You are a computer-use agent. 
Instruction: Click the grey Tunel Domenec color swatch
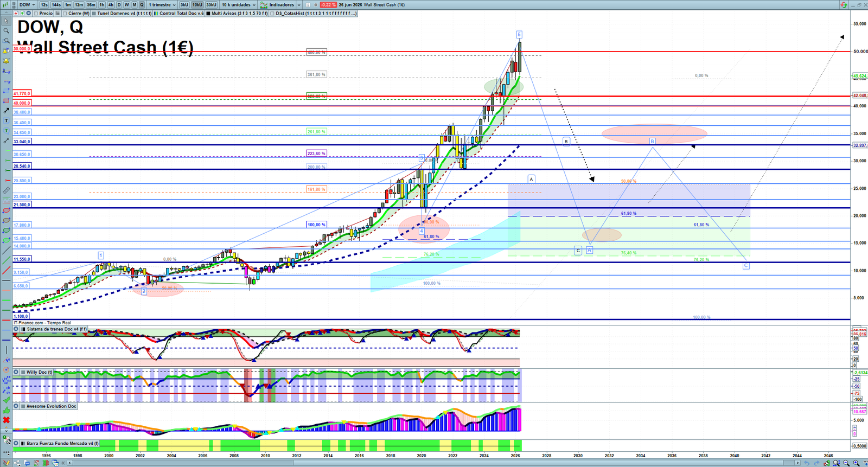tap(94, 13)
